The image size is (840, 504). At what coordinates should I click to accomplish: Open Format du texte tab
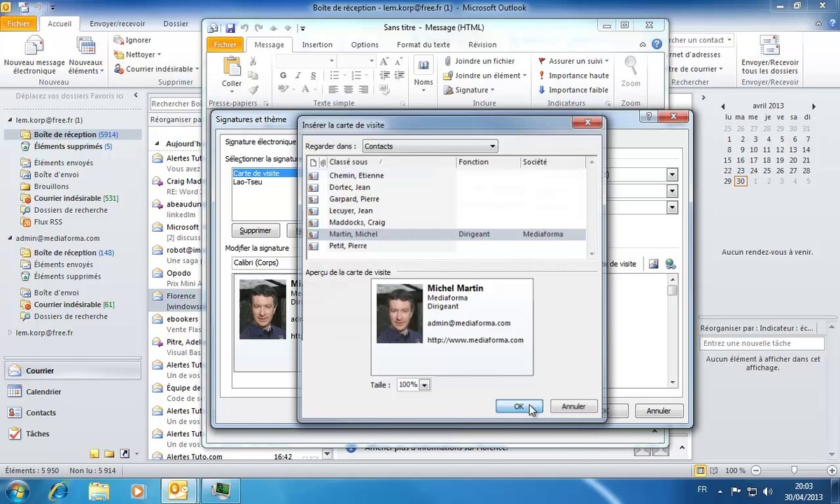tap(423, 45)
